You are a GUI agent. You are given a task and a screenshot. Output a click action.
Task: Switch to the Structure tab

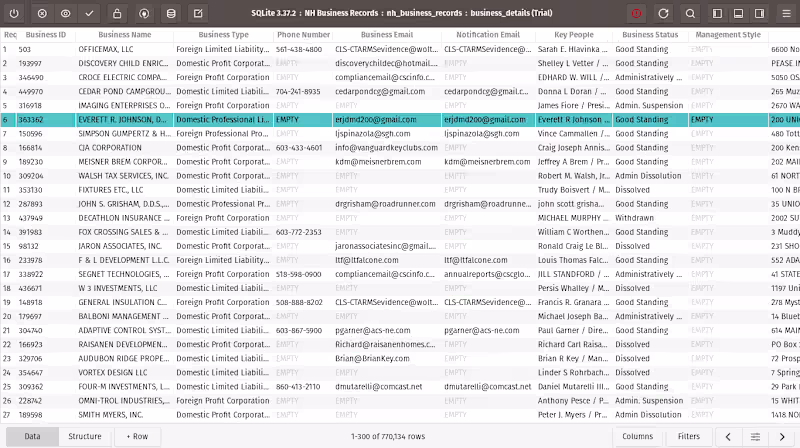pos(85,437)
